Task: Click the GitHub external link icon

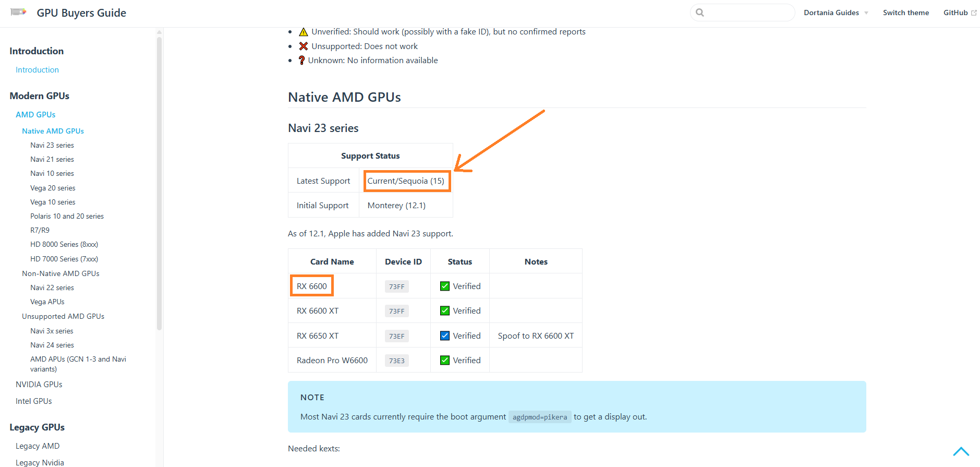Action: point(974,13)
